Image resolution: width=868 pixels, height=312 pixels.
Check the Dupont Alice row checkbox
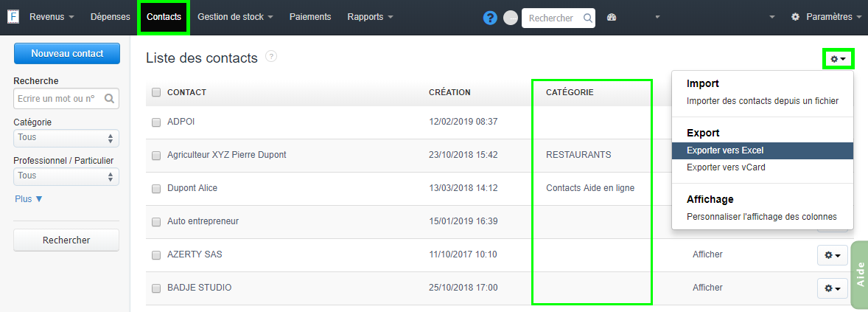[156, 188]
